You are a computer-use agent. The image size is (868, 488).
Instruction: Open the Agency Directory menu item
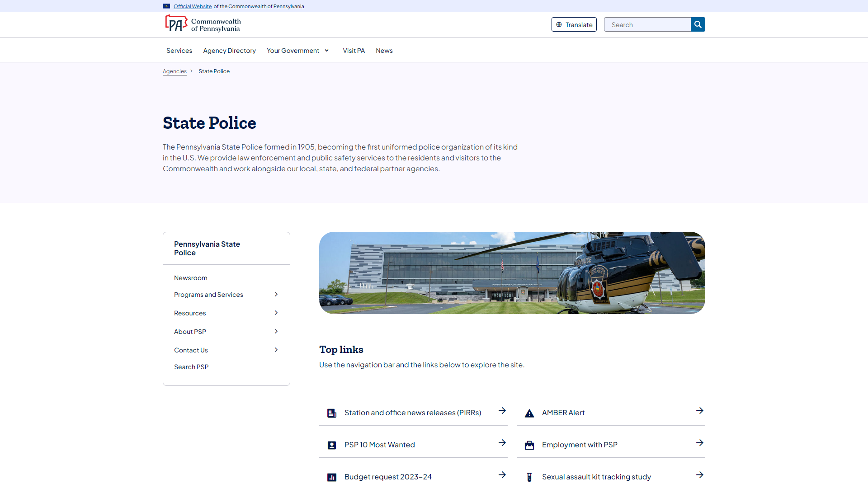coord(229,51)
